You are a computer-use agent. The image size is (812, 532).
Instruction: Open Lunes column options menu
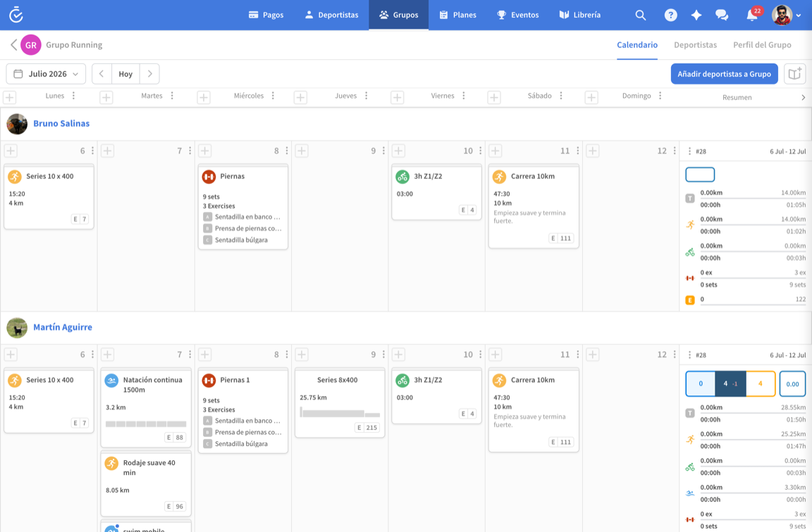pyautogui.click(x=73, y=96)
